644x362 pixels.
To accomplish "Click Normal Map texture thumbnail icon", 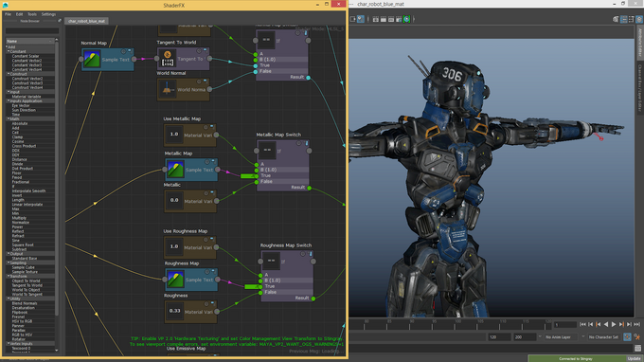I will [x=92, y=59].
